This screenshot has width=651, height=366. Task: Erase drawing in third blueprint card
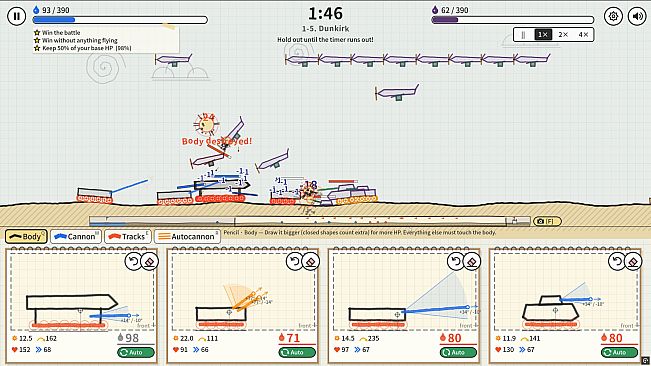(x=472, y=261)
